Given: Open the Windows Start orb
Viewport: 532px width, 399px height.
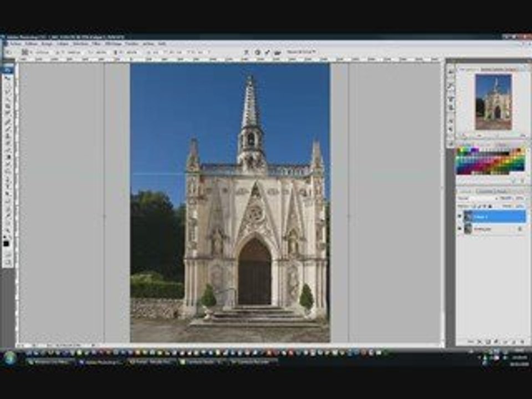Looking at the screenshot, I should (10, 357).
